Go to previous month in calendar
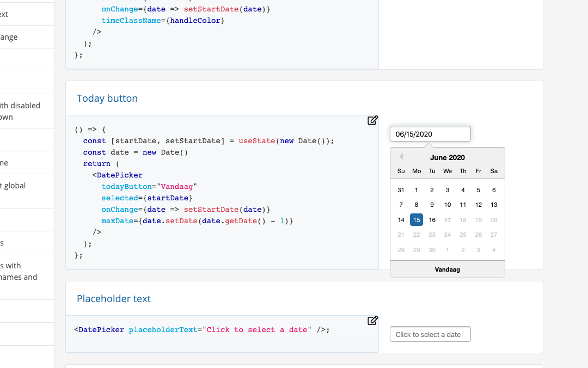The height and width of the screenshot is (368, 588). click(x=401, y=156)
